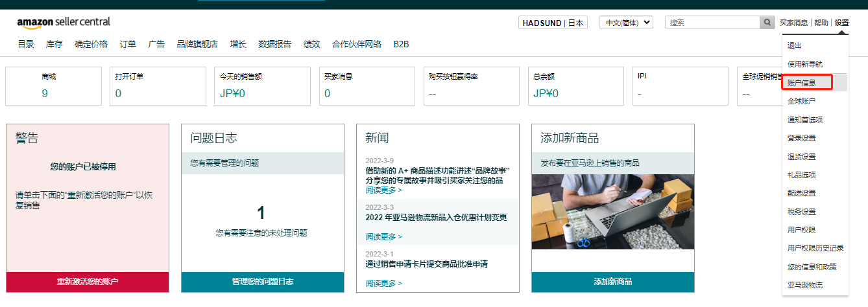
Task: Go to 品牌旗舰店 navigation item
Action: click(197, 45)
